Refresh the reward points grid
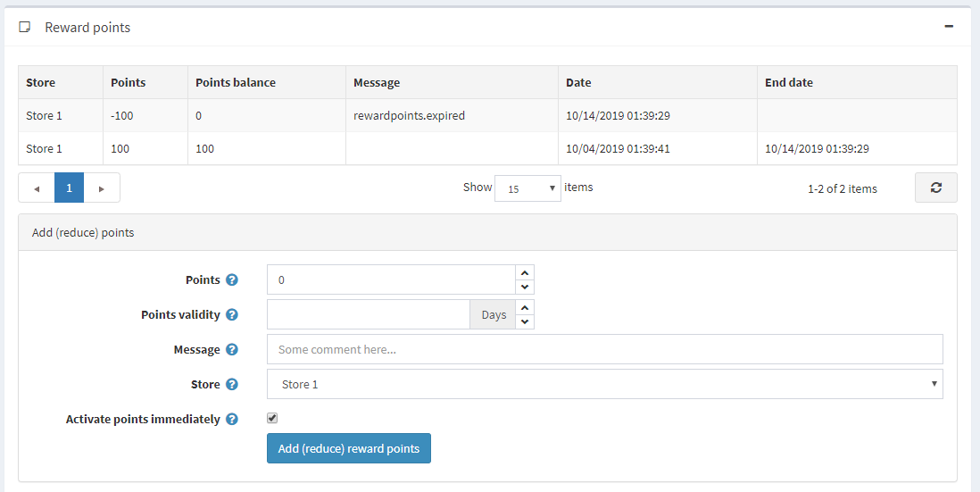980x492 pixels. coord(935,188)
